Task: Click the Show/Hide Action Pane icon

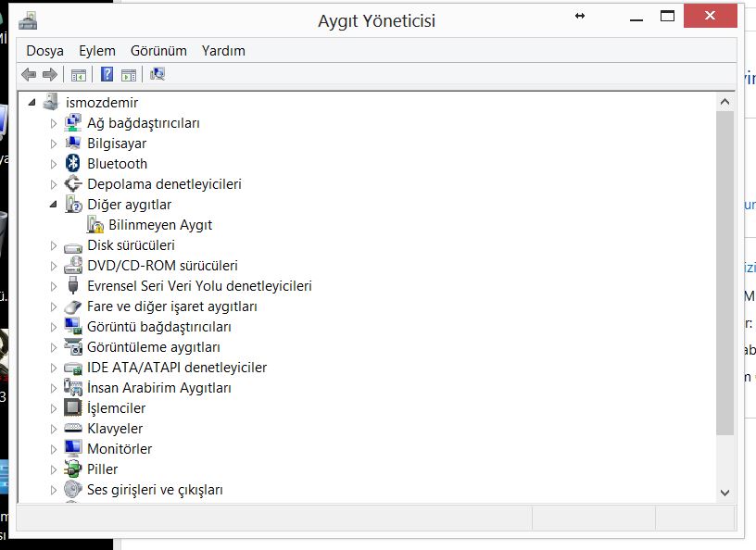Action: click(129, 74)
